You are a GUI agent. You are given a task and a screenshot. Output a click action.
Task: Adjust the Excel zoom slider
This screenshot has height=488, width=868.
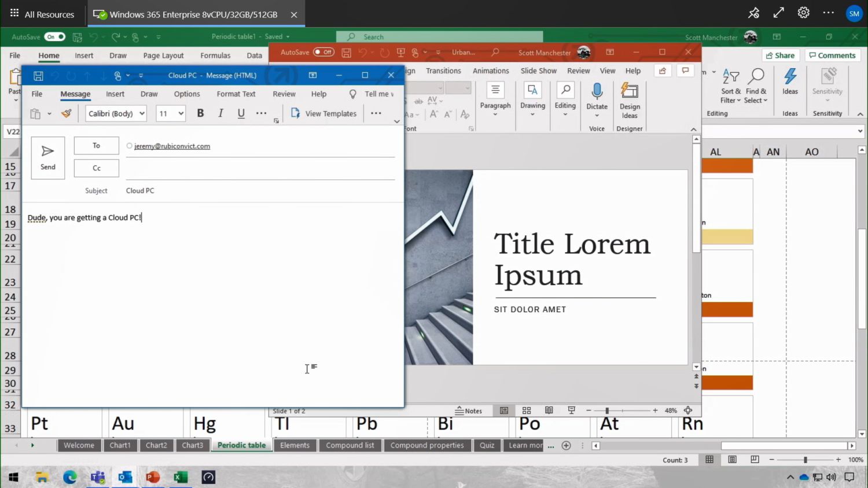[805, 460]
